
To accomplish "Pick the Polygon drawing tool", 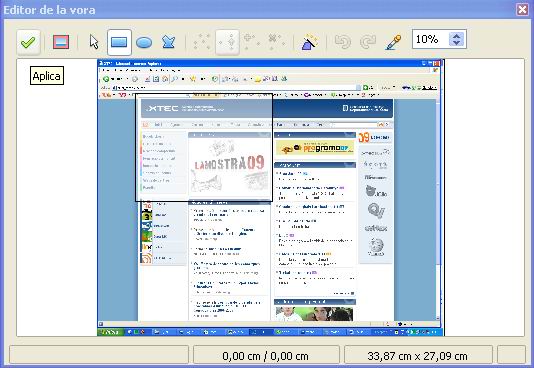I will click(x=169, y=42).
